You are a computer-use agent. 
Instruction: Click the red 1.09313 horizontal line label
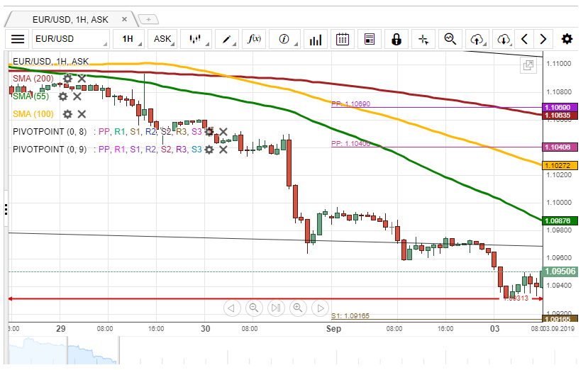(516, 298)
